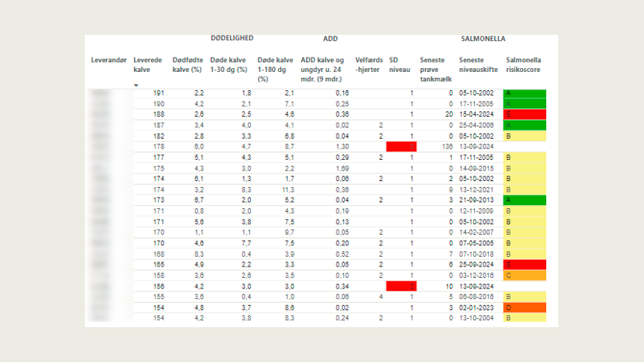
Task: Click the green A cell dated 21-09-2013
Action: click(x=524, y=200)
